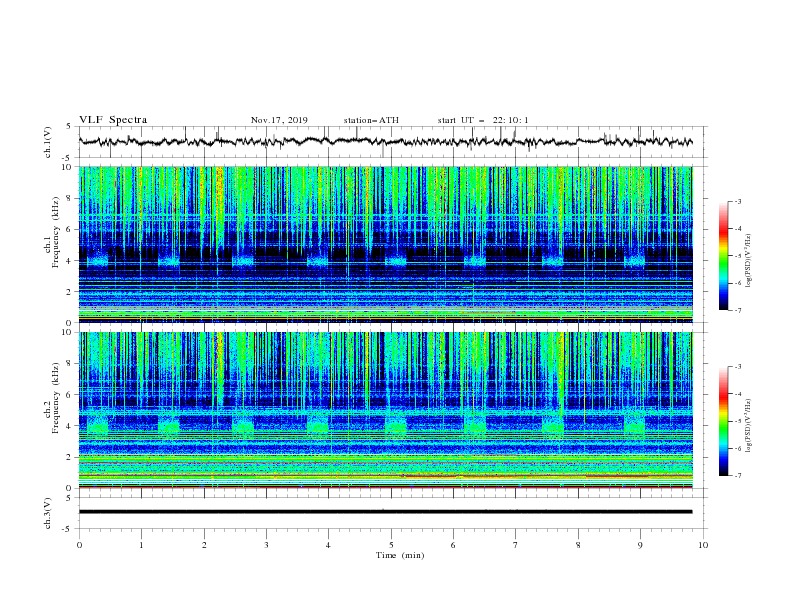Select the ch.1 "Frequency (kHz)" axis label
This screenshot has width=792, height=612.
[55, 232]
